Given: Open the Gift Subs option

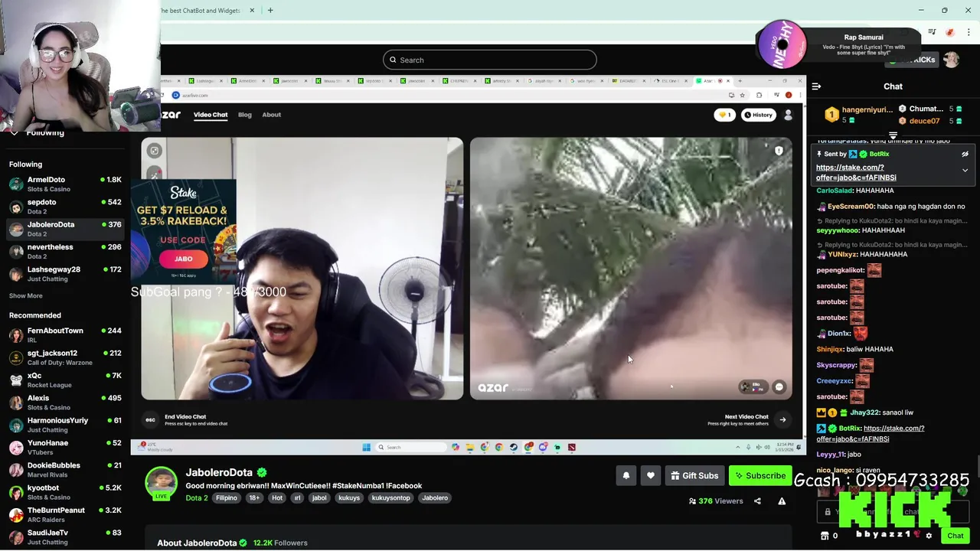Looking at the screenshot, I should coord(694,476).
